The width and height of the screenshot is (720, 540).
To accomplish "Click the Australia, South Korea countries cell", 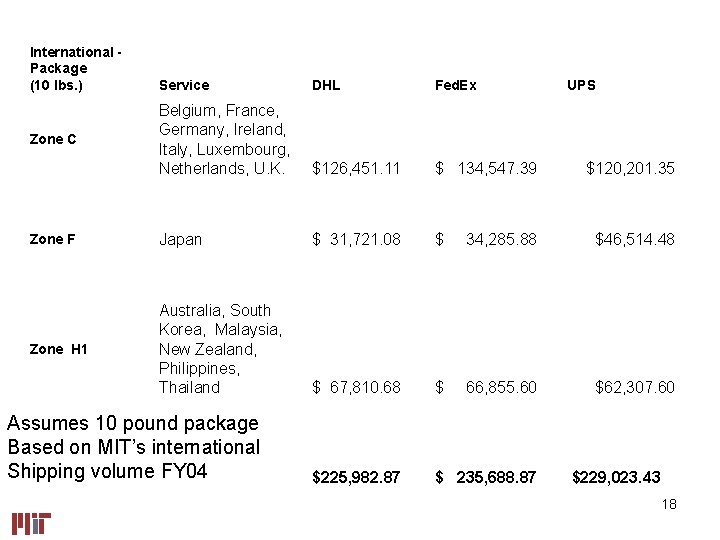I will (220, 349).
